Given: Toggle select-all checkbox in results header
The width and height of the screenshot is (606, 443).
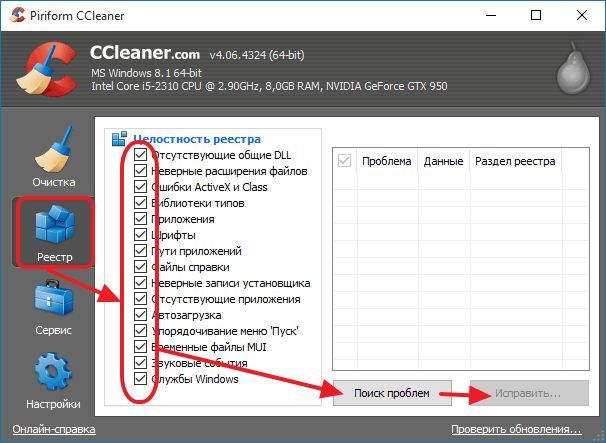Looking at the screenshot, I should click(344, 161).
